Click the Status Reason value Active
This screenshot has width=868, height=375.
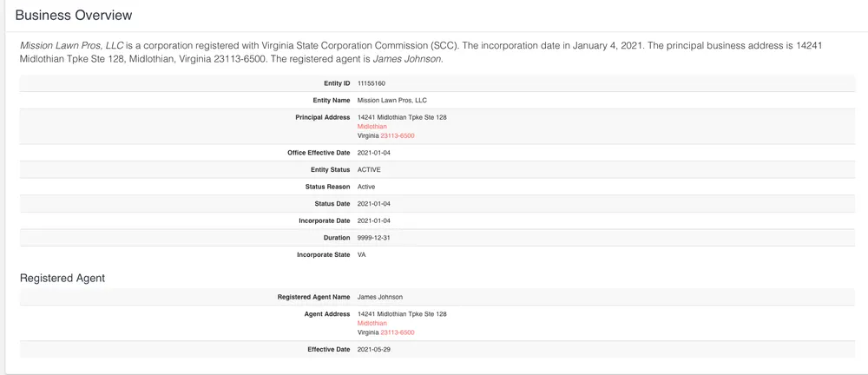pos(366,187)
